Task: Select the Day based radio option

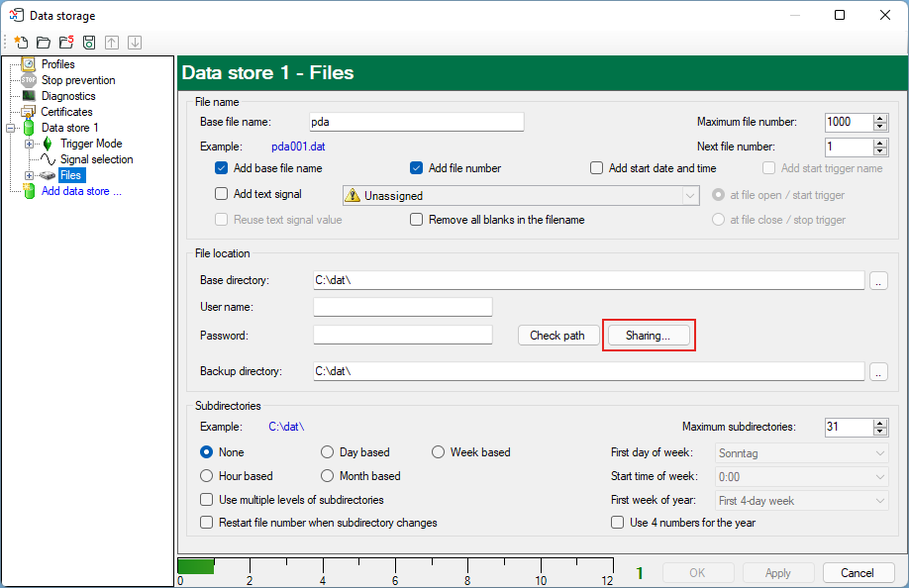Action: tap(328, 452)
